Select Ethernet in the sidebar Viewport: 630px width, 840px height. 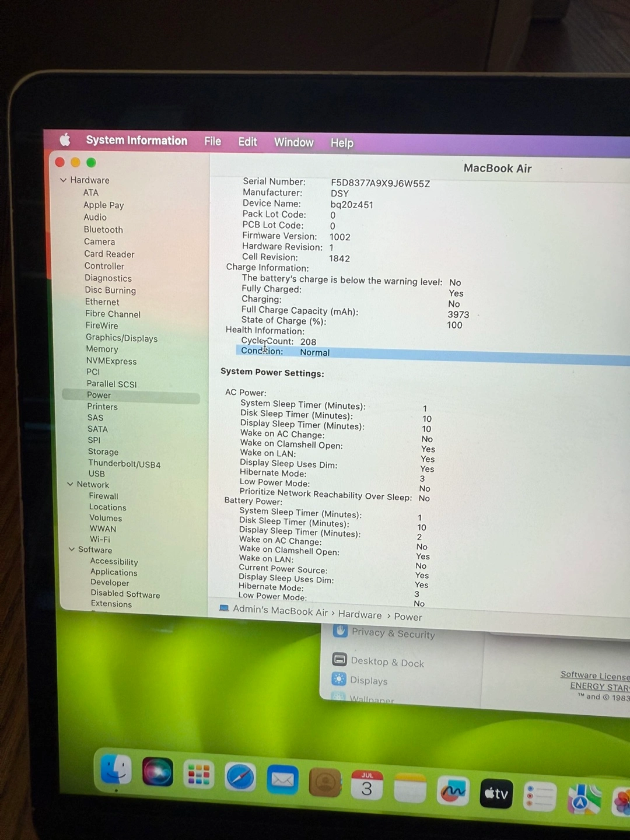pos(102,302)
